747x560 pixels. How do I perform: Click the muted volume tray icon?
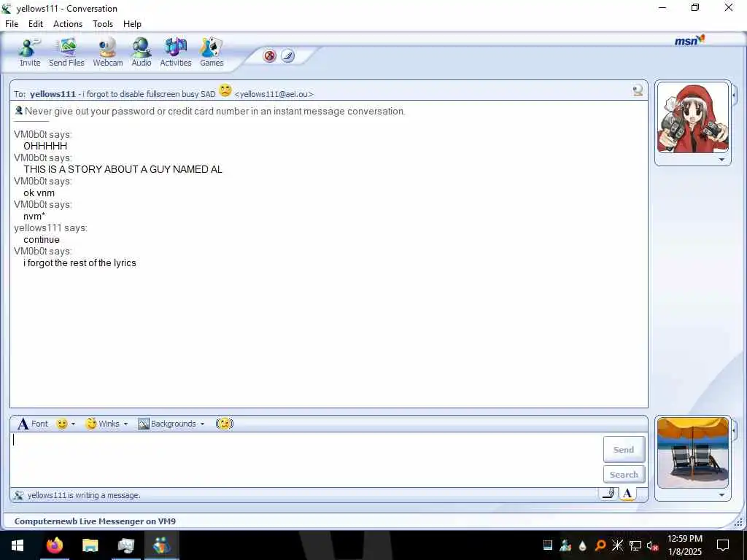coord(652,545)
